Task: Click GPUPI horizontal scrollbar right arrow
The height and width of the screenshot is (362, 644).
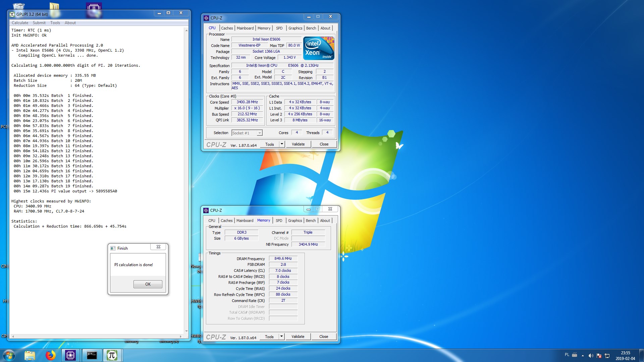Action: pos(181,336)
